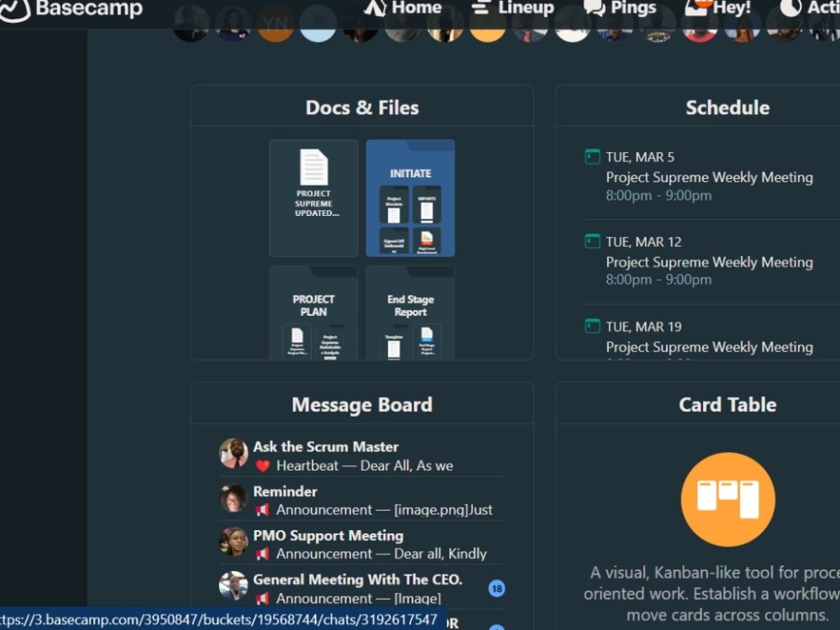Click the light blue member avatar
This screenshot has width=840, height=630.
318,24
